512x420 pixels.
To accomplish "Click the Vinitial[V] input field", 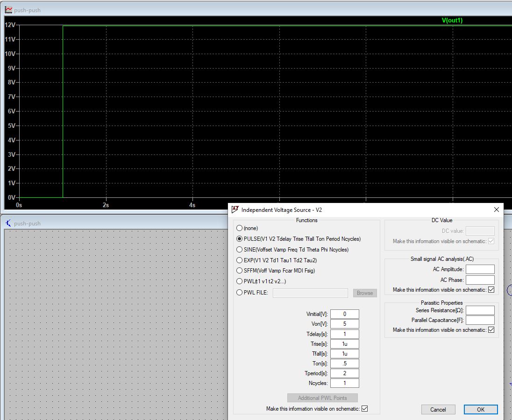I will [x=344, y=314].
